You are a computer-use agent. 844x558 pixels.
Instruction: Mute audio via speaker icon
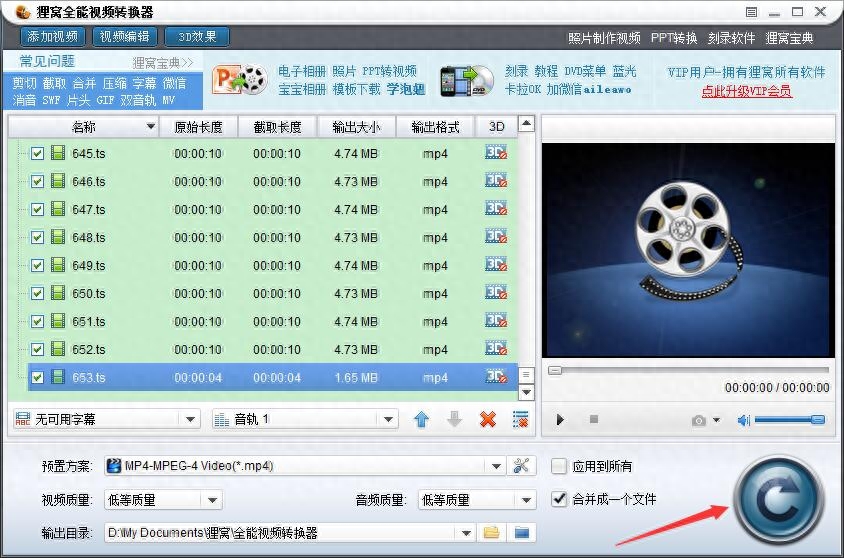click(x=743, y=420)
